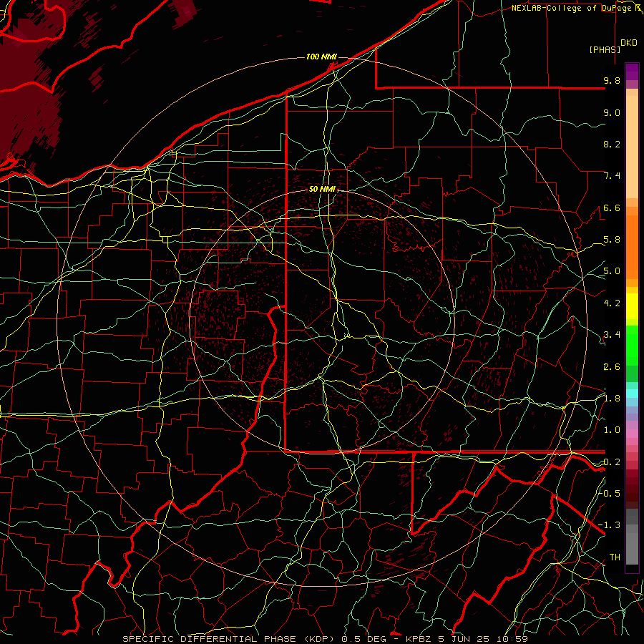Click the 8.2 scale value
The height and width of the screenshot is (644, 644).
(x=612, y=144)
